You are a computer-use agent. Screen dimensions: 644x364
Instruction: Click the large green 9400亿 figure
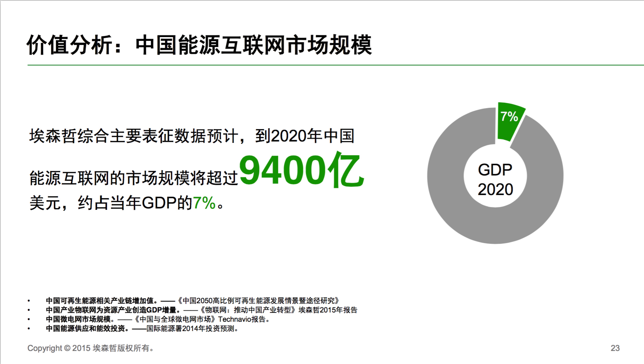(301, 170)
